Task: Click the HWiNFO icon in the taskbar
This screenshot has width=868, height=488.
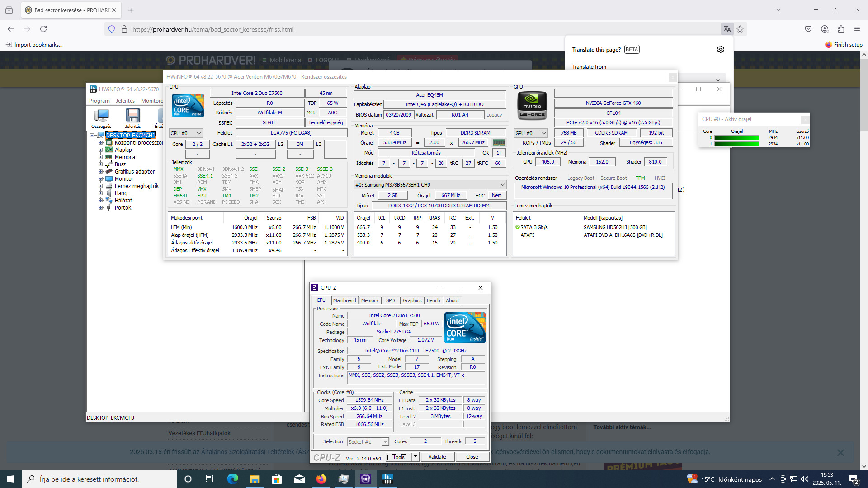Action: (388, 479)
